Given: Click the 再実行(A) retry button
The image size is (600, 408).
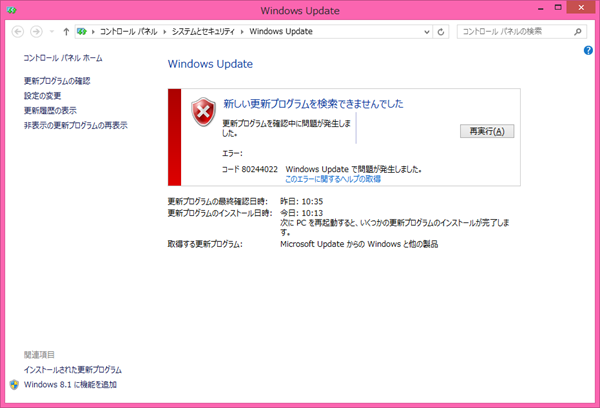Looking at the screenshot, I should coord(487,131).
